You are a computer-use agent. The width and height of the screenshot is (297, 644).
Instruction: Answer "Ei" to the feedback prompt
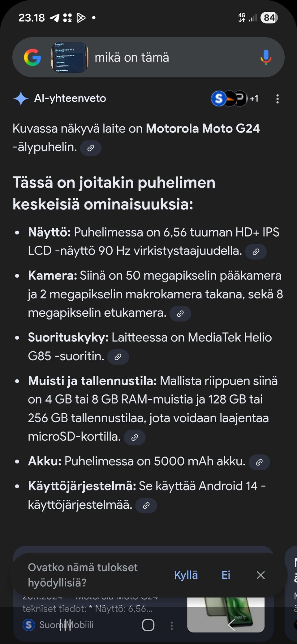(226, 575)
